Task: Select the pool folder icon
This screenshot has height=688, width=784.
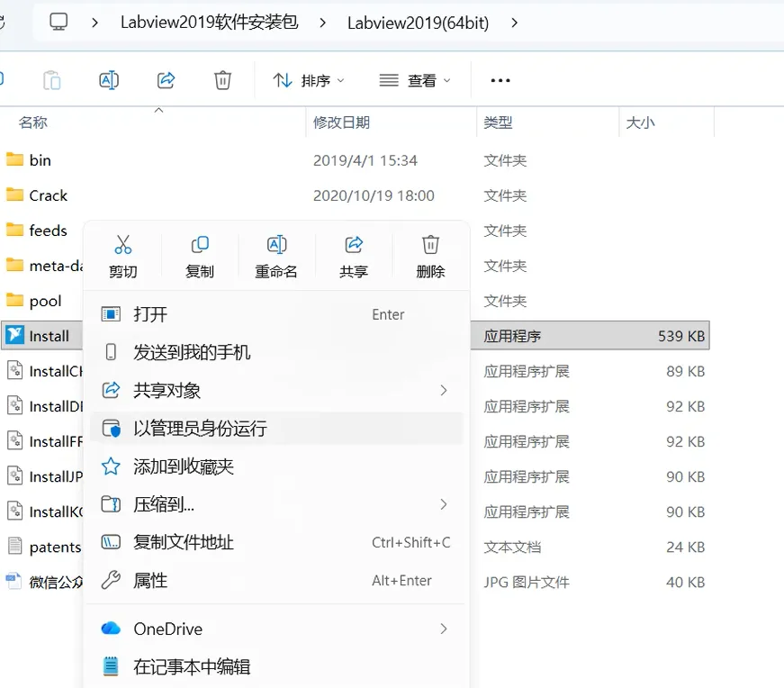Action: (x=14, y=300)
